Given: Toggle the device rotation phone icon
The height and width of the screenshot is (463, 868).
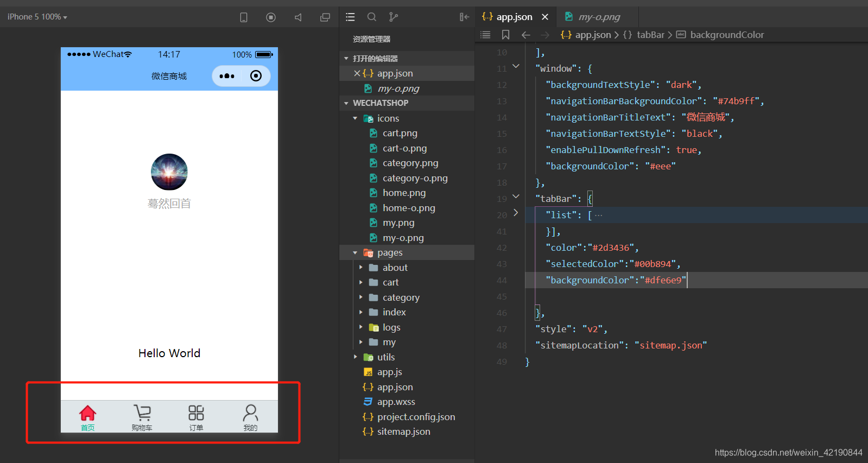Looking at the screenshot, I should (x=244, y=17).
